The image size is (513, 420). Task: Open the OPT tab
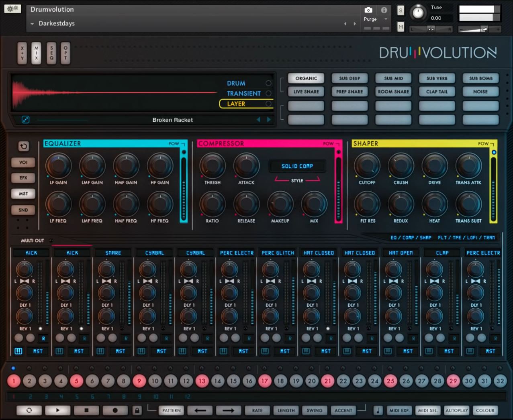point(65,53)
